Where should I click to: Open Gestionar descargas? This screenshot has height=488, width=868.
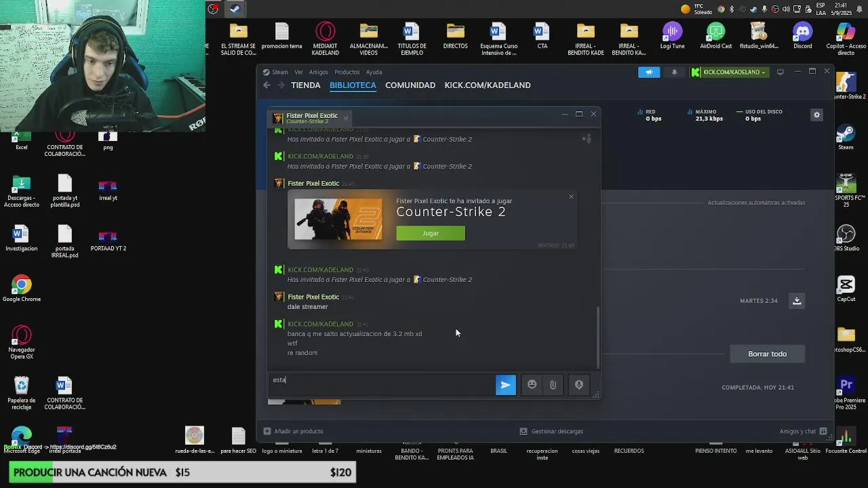click(551, 431)
